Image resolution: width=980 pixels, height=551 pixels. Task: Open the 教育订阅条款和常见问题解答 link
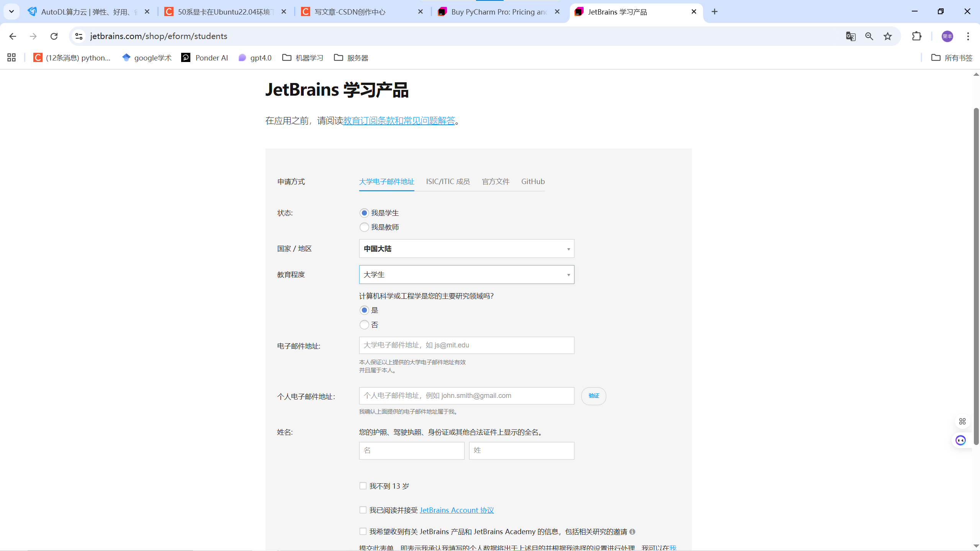coord(399,121)
